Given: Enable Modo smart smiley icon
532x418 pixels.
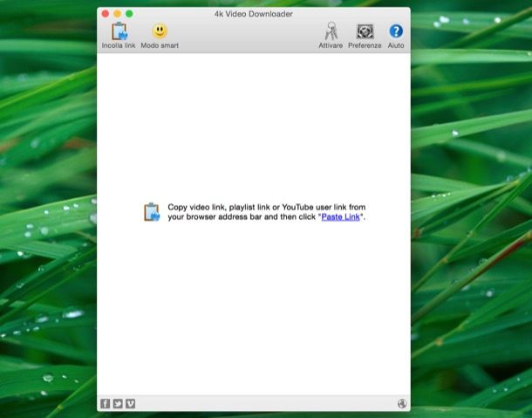Looking at the screenshot, I should 160,31.
